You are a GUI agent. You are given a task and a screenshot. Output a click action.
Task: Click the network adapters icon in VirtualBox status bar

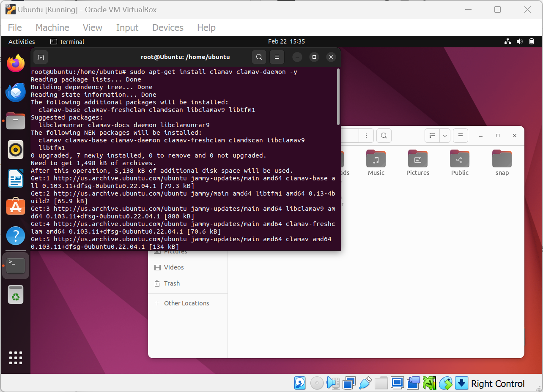click(349, 383)
